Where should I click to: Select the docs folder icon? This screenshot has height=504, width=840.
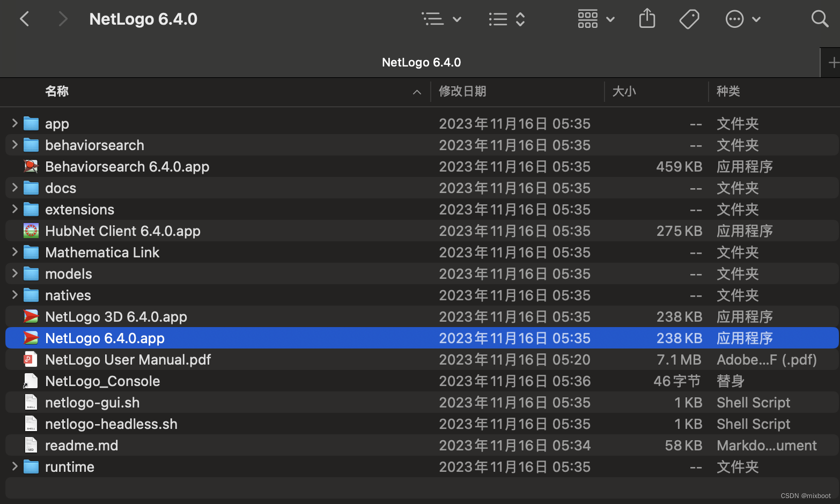pos(31,188)
